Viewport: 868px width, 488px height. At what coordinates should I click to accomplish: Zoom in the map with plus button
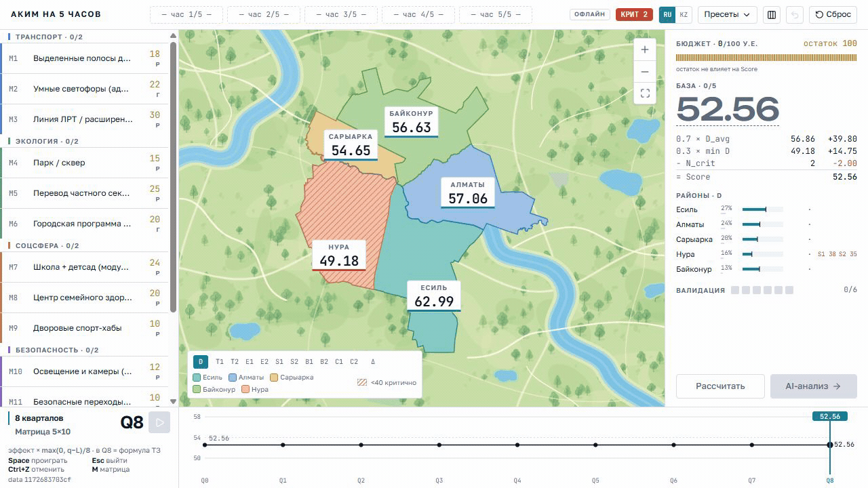coord(644,49)
